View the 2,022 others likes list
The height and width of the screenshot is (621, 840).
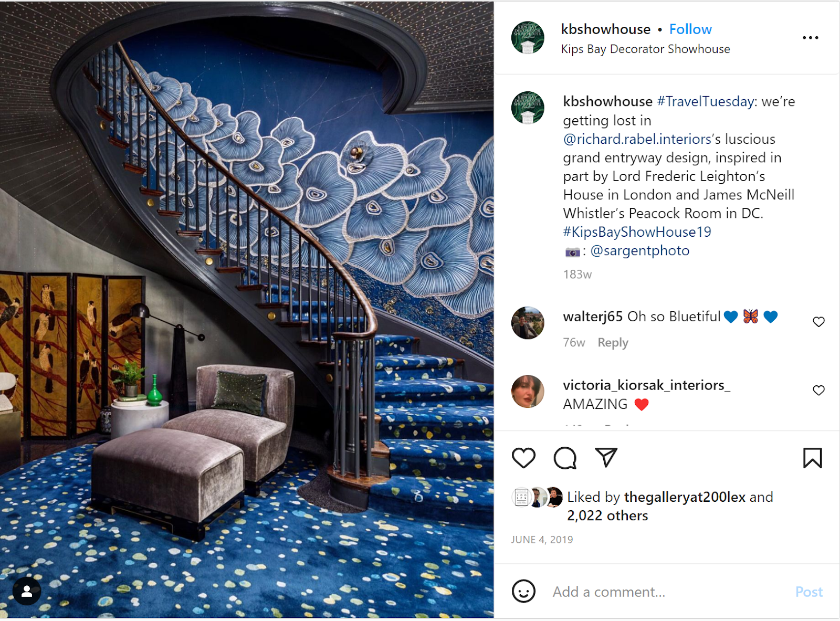(x=607, y=516)
